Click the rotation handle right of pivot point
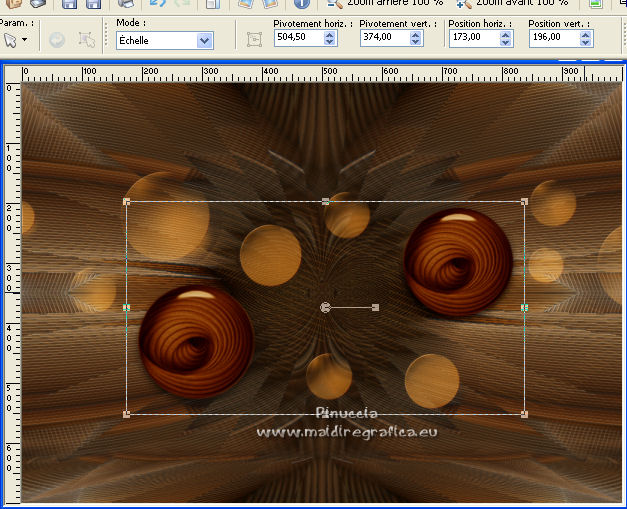The width and height of the screenshot is (627, 509). pos(375,307)
